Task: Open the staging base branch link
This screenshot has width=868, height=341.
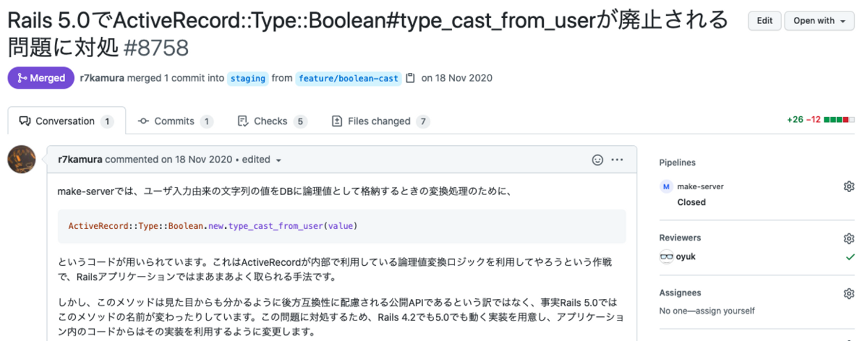Action: coord(248,78)
